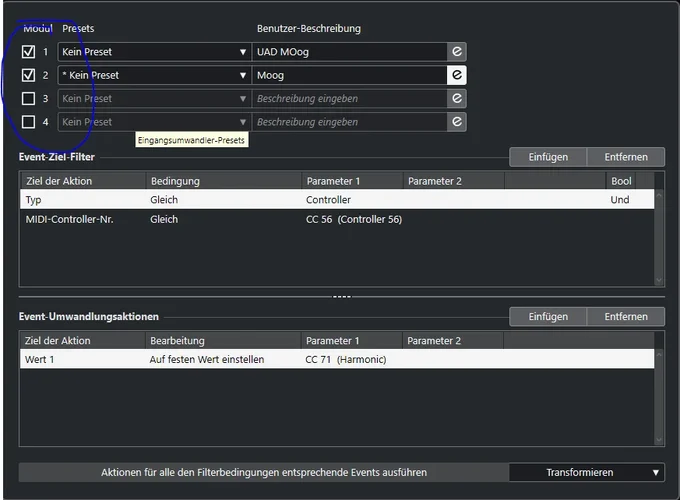Activate the module 4 checkbox

click(x=28, y=122)
